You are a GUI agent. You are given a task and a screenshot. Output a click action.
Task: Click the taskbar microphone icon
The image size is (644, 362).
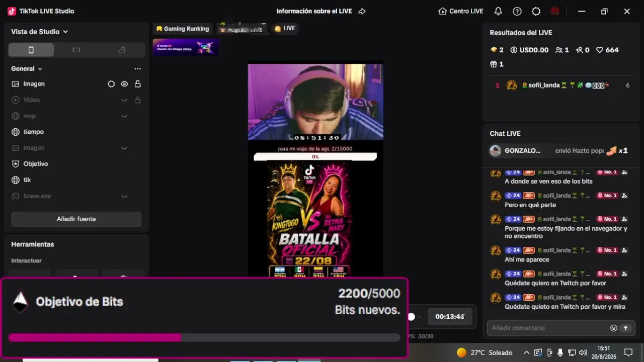(560, 352)
